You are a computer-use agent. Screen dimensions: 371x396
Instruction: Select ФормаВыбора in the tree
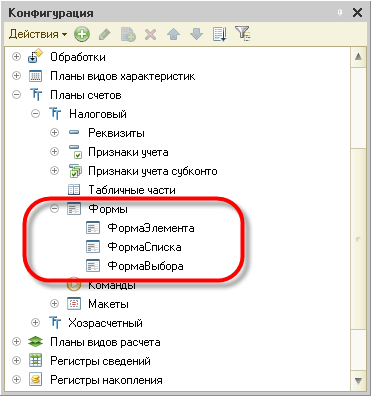click(x=145, y=266)
